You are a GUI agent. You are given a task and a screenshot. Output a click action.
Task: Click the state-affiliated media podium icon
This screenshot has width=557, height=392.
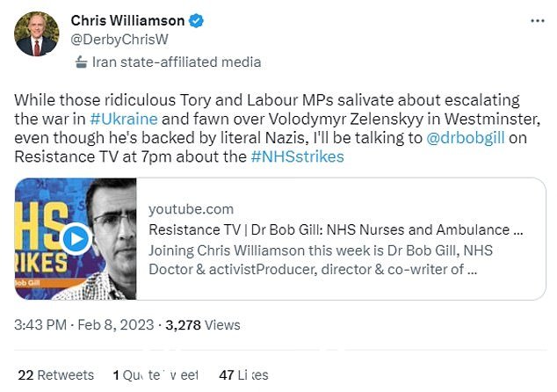coord(81,62)
